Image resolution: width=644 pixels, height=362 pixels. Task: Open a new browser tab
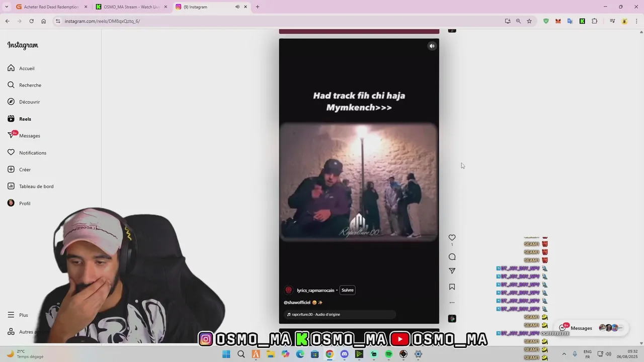[x=258, y=7]
